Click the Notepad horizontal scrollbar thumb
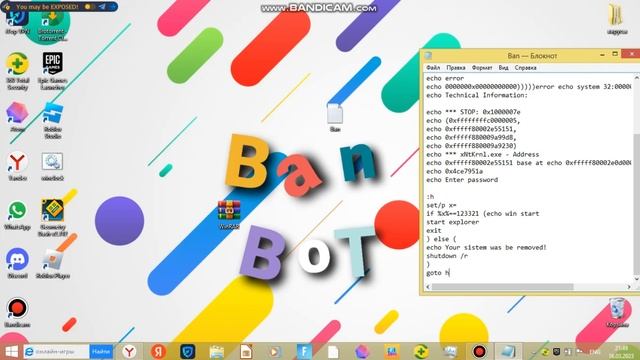 click(x=502, y=287)
